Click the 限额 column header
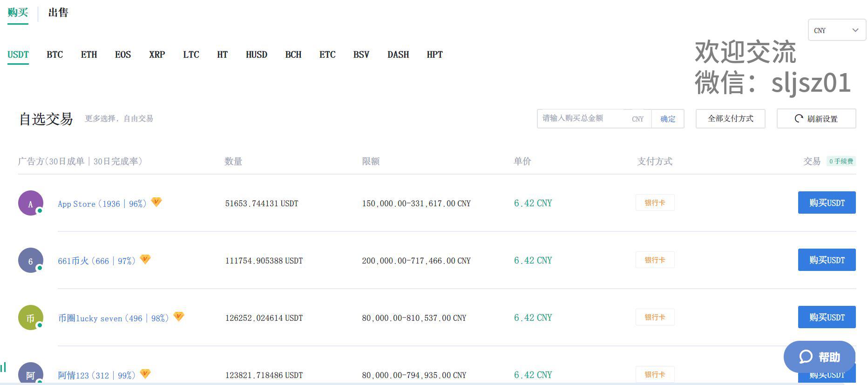This screenshot has width=868, height=385. pos(371,161)
